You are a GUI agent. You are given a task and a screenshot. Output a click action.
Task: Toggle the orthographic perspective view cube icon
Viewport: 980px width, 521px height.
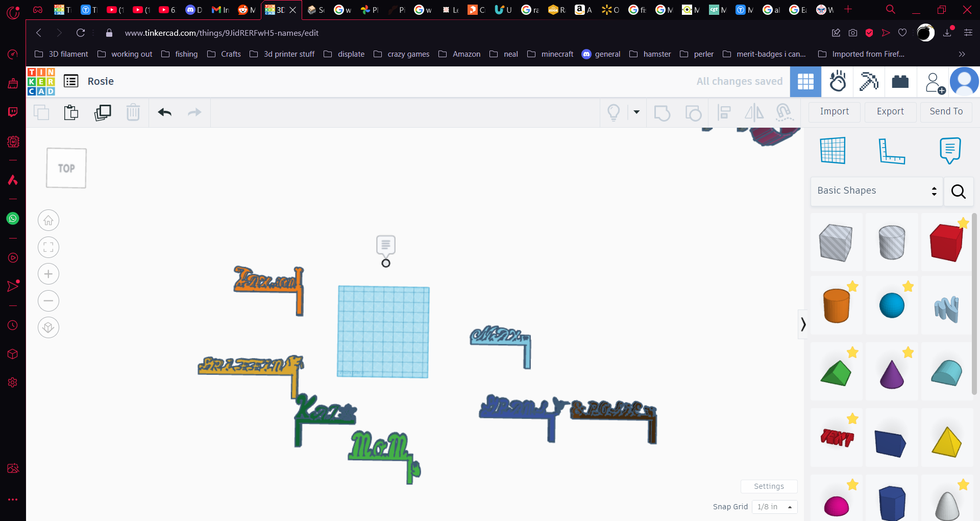click(48, 327)
